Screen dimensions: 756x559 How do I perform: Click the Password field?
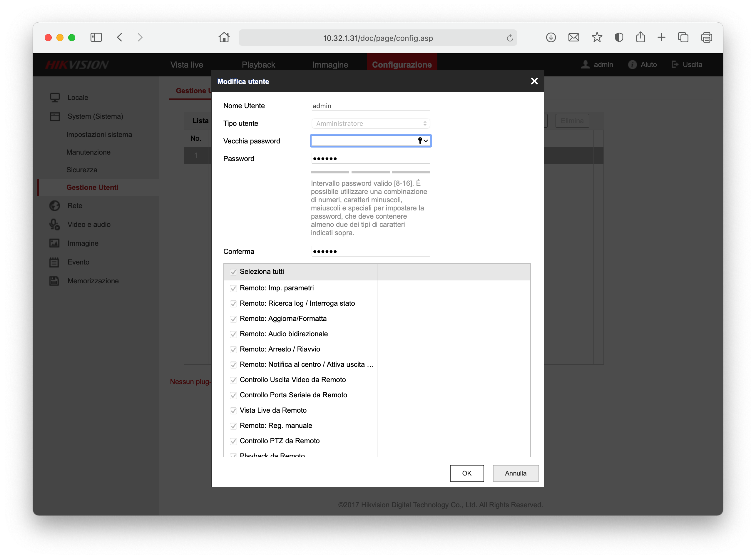[x=371, y=158]
